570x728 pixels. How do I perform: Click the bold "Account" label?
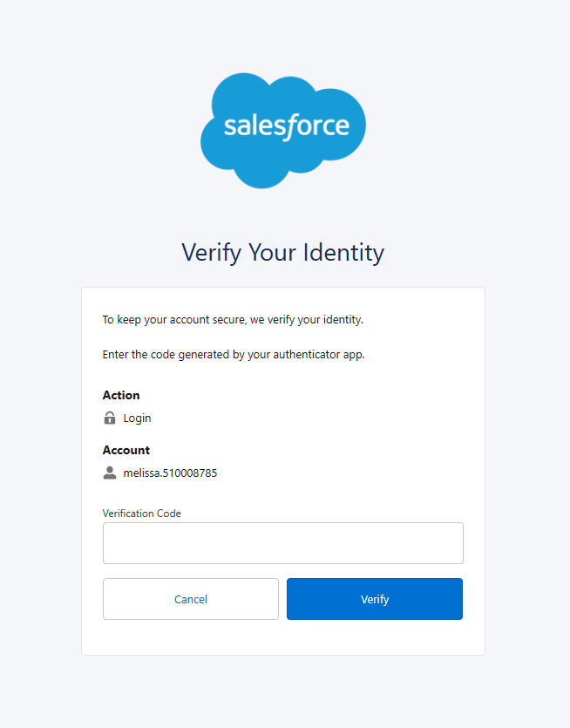(126, 450)
